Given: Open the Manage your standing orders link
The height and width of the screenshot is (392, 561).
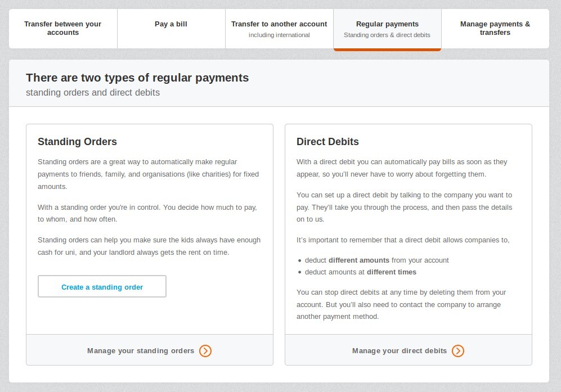Looking at the screenshot, I should tap(150, 350).
